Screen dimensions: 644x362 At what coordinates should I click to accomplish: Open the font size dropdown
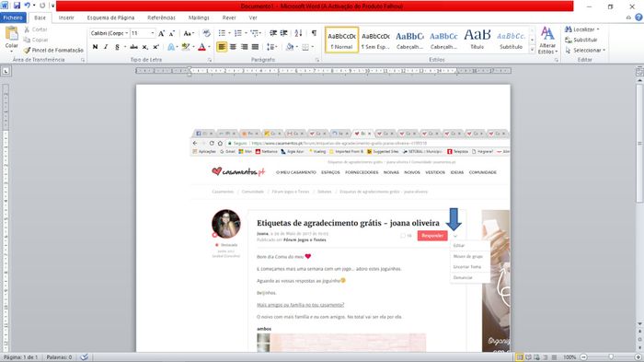tap(153, 33)
